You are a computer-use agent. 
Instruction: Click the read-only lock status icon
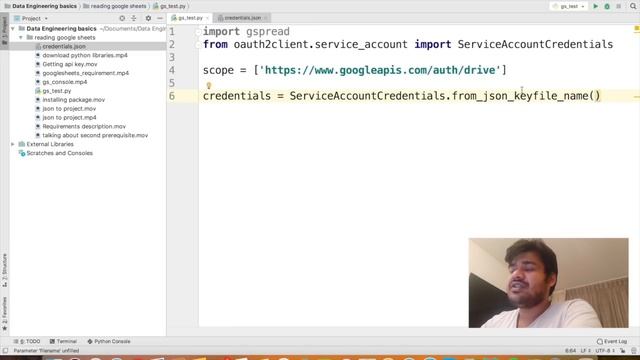[x=623, y=351]
